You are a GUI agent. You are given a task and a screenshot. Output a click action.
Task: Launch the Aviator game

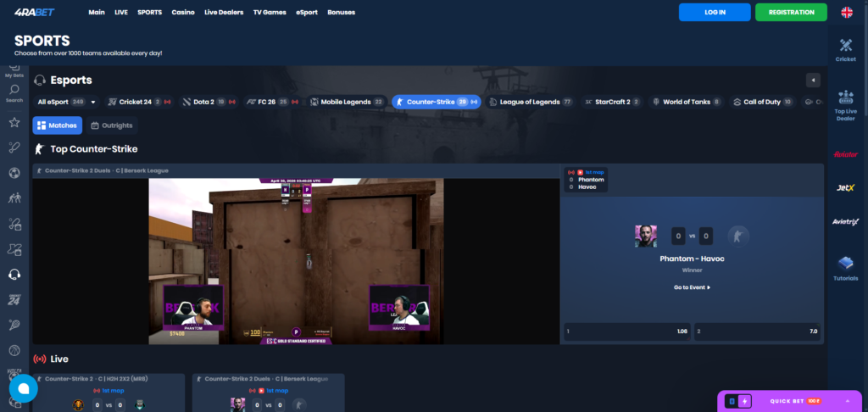[x=845, y=154]
